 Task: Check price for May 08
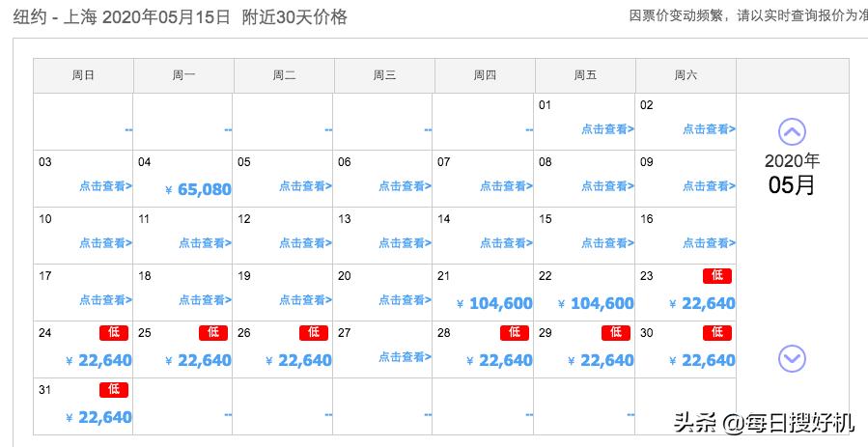point(607,186)
